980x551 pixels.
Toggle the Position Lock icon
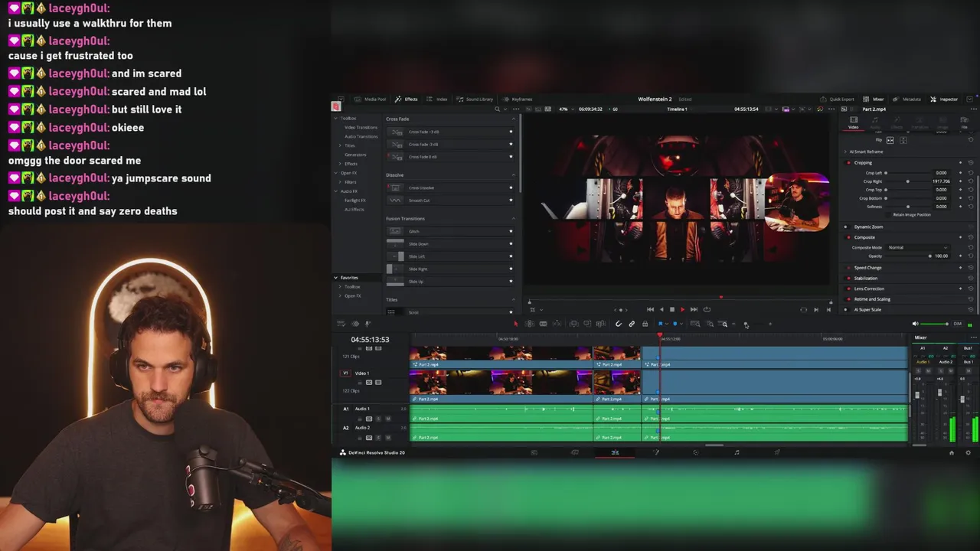pyautogui.click(x=645, y=324)
